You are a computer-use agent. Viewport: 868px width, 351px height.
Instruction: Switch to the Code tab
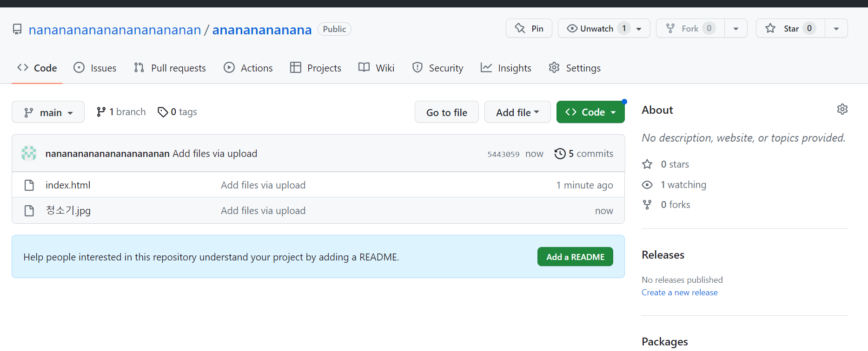pos(37,68)
